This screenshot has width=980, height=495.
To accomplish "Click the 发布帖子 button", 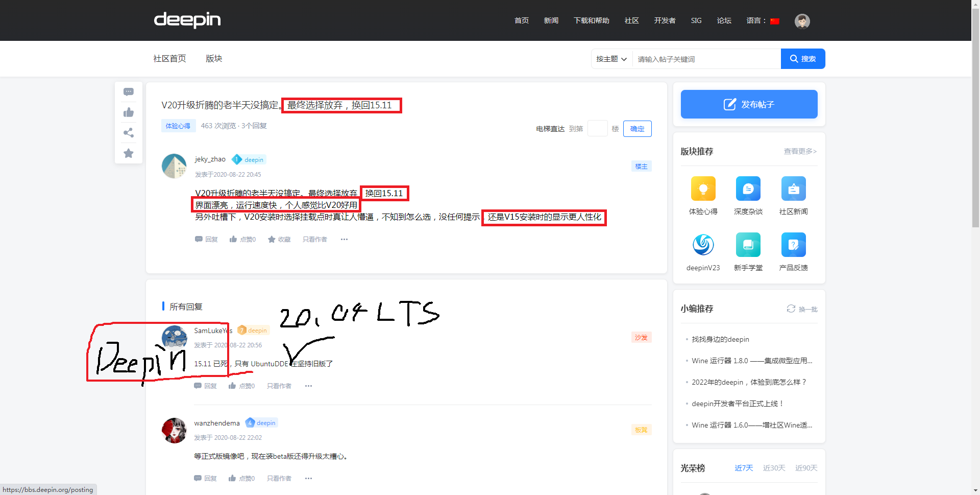I will click(748, 104).
